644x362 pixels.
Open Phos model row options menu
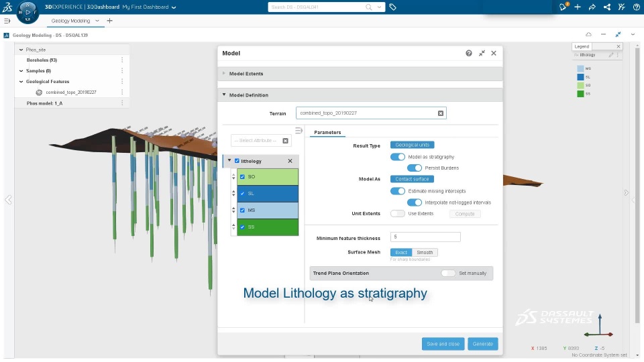(122, 103)
